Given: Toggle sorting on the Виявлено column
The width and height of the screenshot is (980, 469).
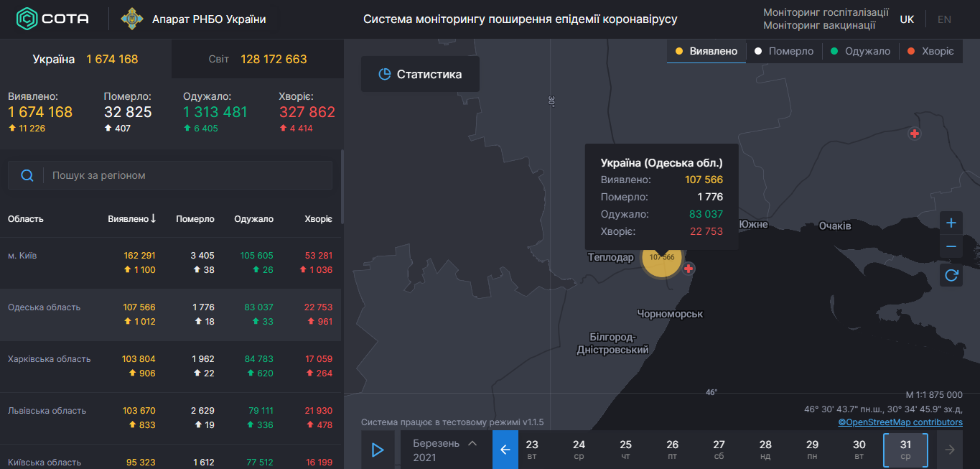Looking at the screenshot, I should (131, 218).
